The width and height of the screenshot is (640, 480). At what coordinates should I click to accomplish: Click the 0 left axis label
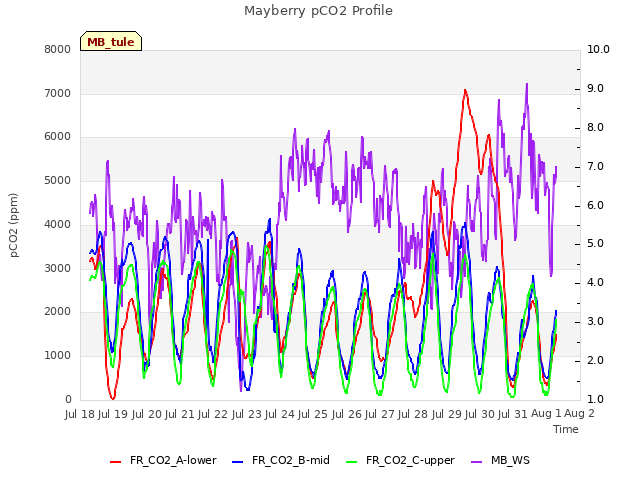point(68,399)
